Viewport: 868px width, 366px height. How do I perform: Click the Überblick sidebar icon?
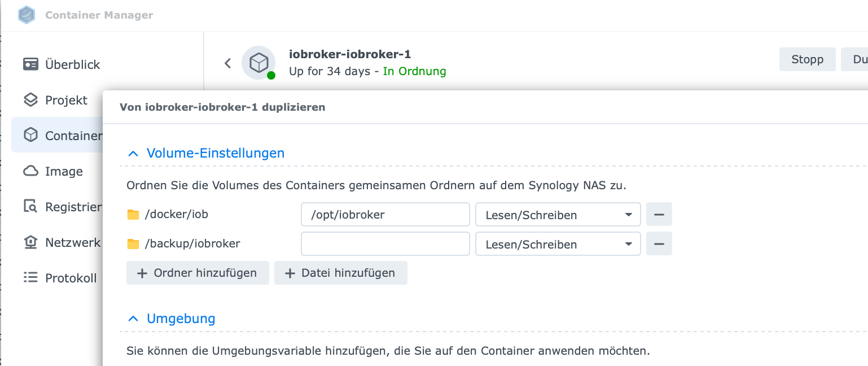pos(30,64)
